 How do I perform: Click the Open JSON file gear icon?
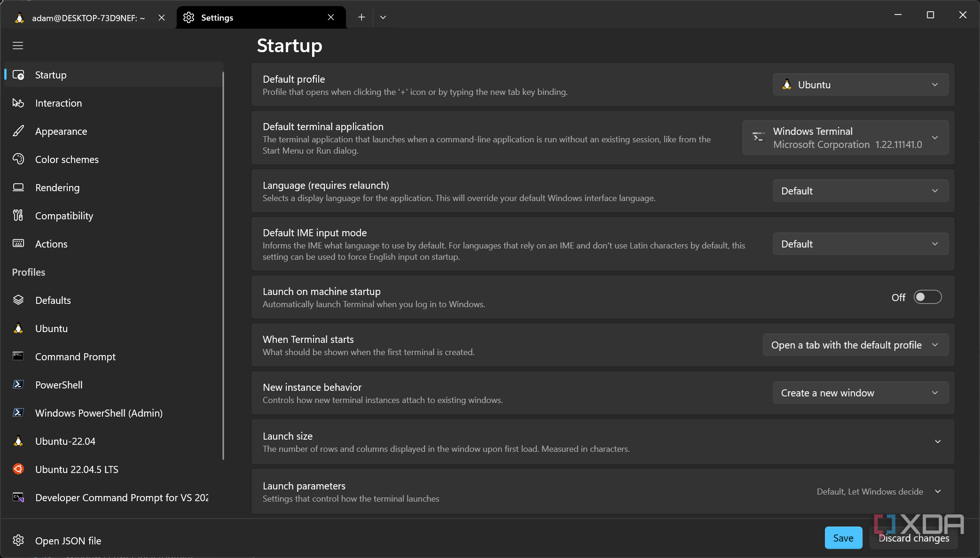pos(18,541)
